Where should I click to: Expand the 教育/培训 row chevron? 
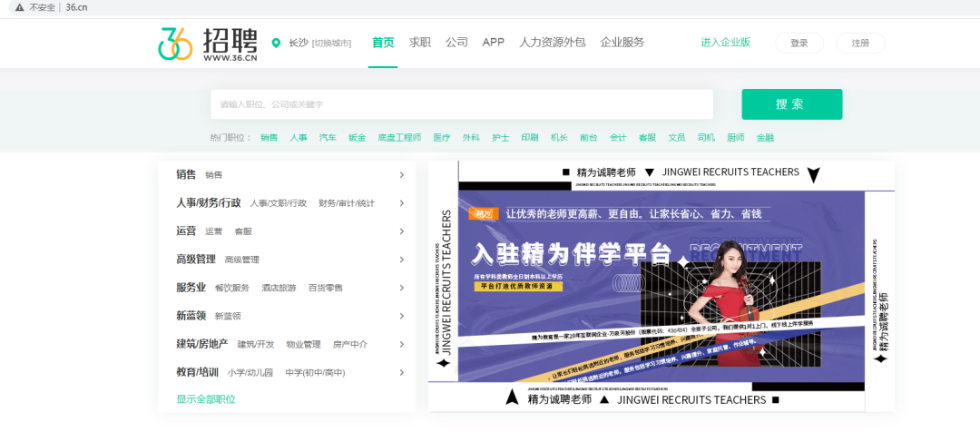(402, 373)
